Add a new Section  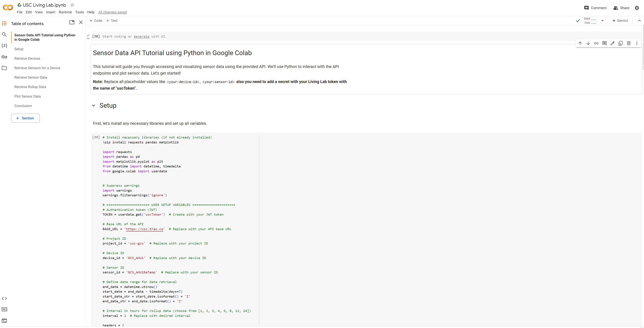click(25, 118)
